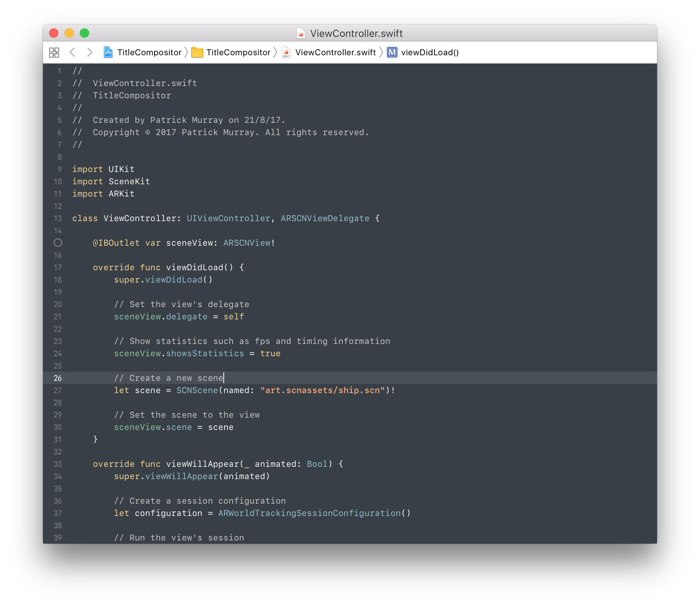Viewport: 700px width, 605px height.
Task: Click the ARSCNViewDelegate protocol name
Action: pos(325,218)
